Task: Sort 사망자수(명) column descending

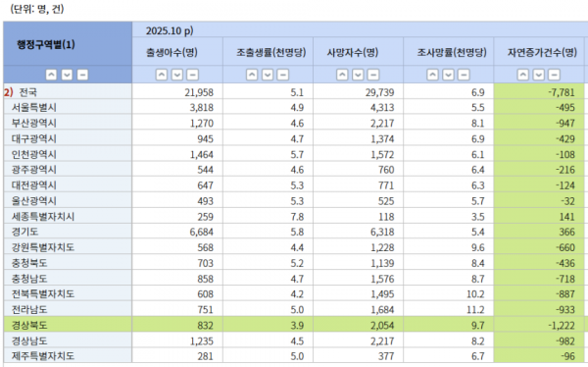Action: click(358, 75)
